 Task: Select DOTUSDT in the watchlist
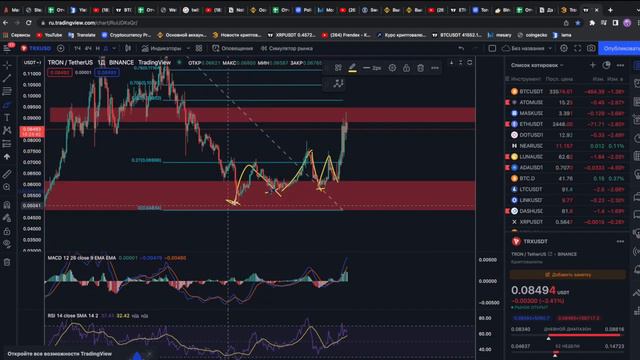pyautogui.click(x=567, y=135)
